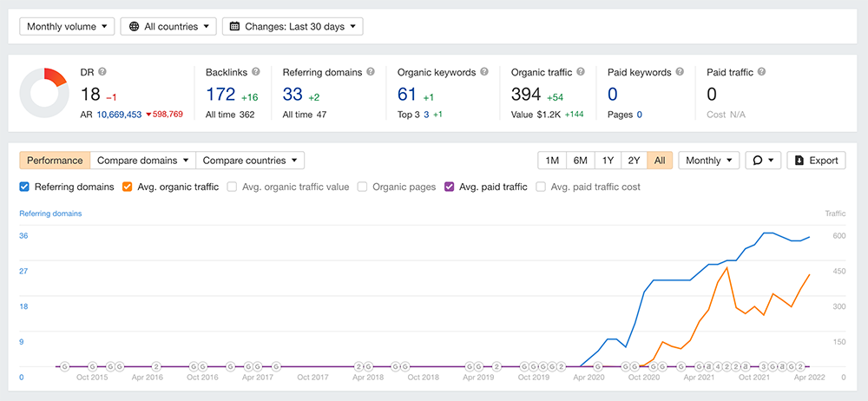Image resolution: width=868 pixels, height=401 pixels.
Task: Click the help icon beside Backlinks
Action: click(256, 72)
